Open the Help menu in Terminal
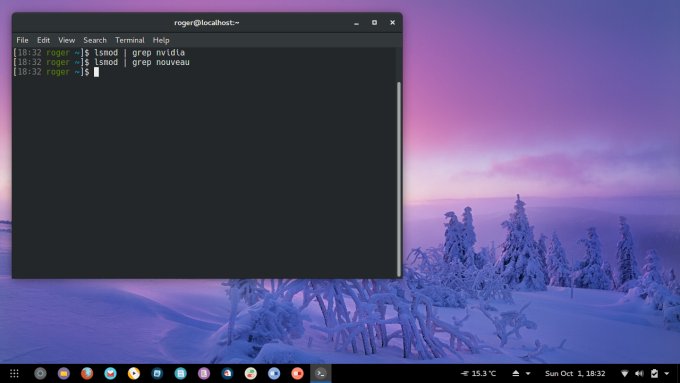The height and width of the screenshot is (383, 680). coord(161,40)
